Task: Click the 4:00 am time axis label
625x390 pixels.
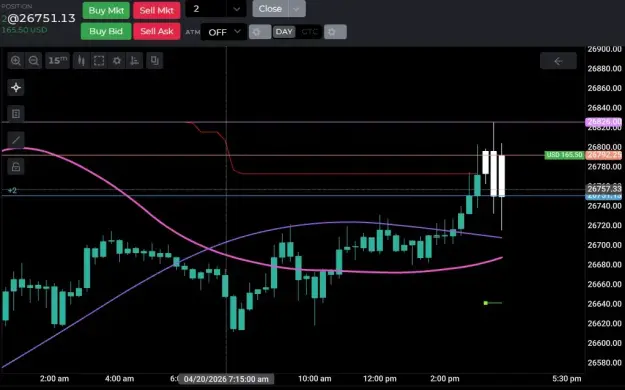Action: pyautogui.click(x=119, y=379)
